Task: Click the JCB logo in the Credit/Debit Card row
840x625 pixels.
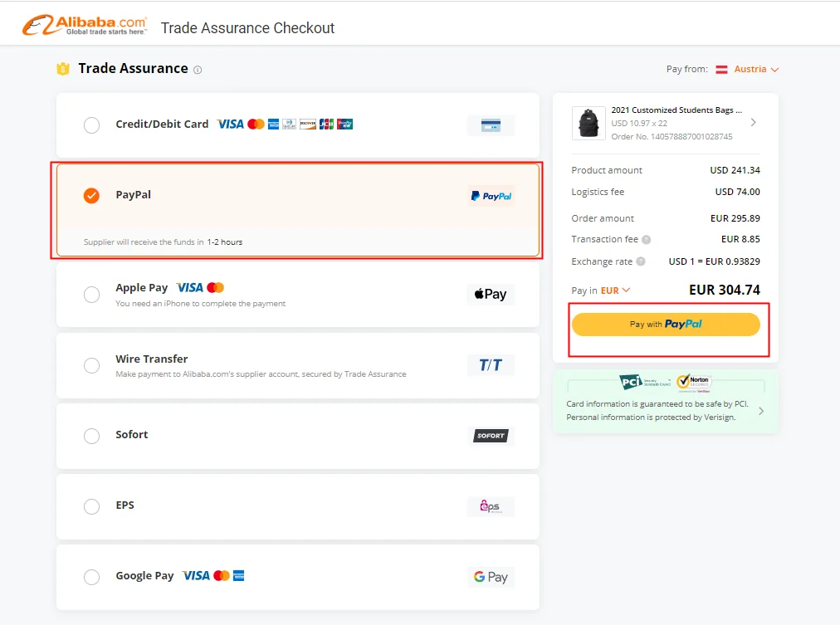Action: pyautogui.click(x=326, y=125)
